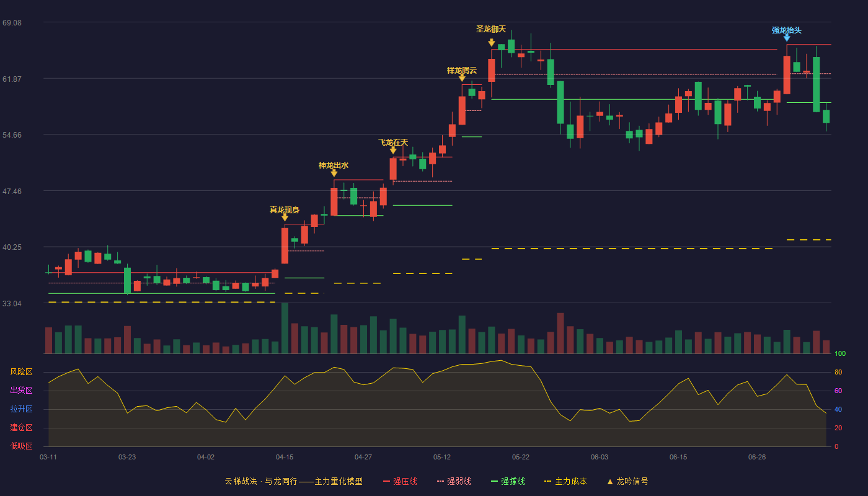
Task: Click the blue 40 indicator axis value
Action: [x=838, y=409]
